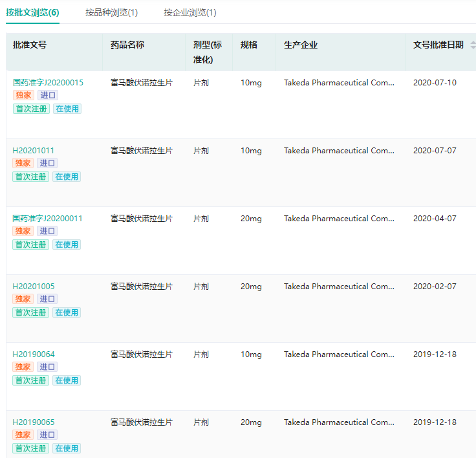The height and width of the screenshot is (458, 476).
Task: Open the 按企业浏览(1) tab
Action: tap(190, 13)
